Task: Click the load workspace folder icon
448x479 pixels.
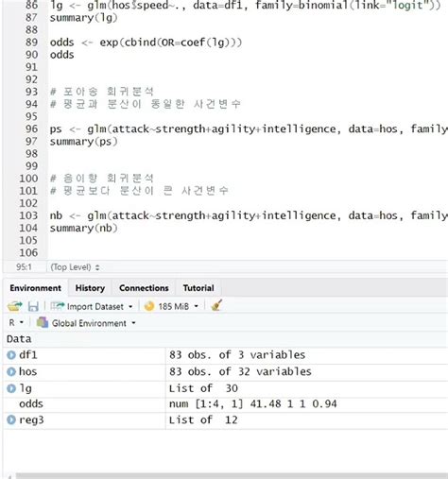Action: tap(15, 306)
